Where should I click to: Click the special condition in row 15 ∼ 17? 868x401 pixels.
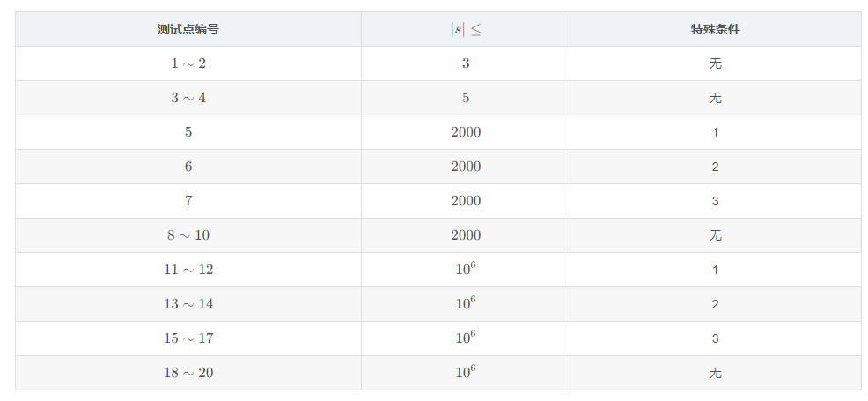point(715,338)
